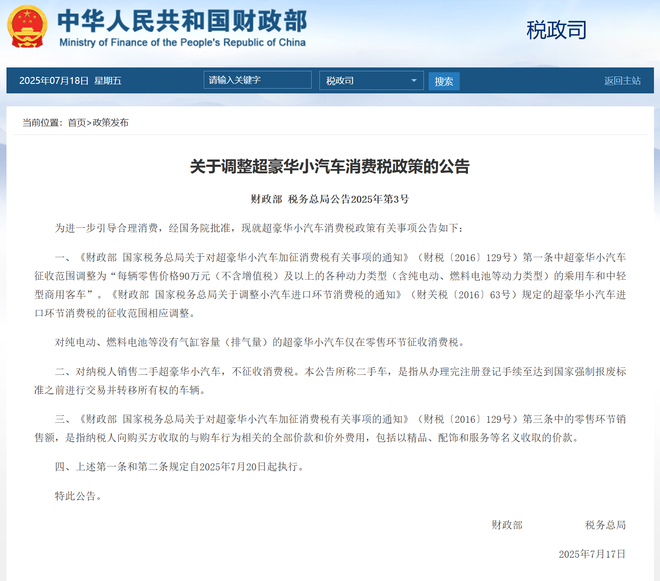Click the paragraph starting 二、对纳税人销售二手
The width and height of the screenshot is (660, 581).
coord(330,381)
